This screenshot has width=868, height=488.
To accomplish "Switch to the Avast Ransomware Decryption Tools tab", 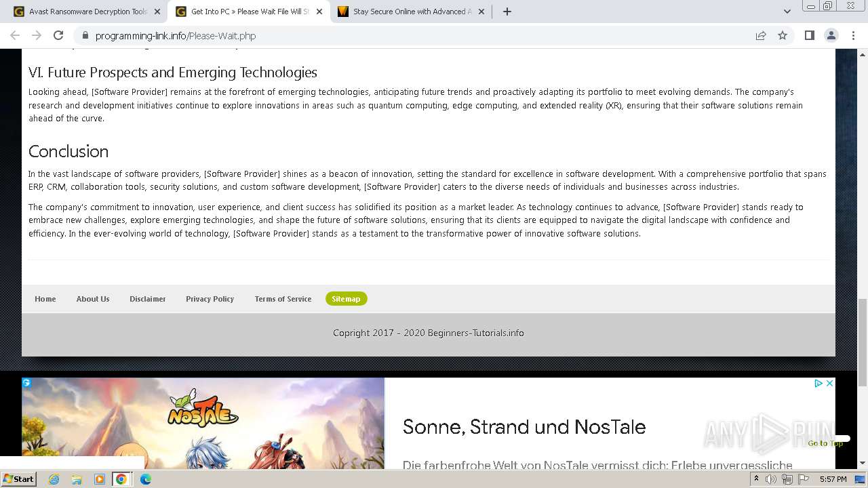I will [87, 12].
